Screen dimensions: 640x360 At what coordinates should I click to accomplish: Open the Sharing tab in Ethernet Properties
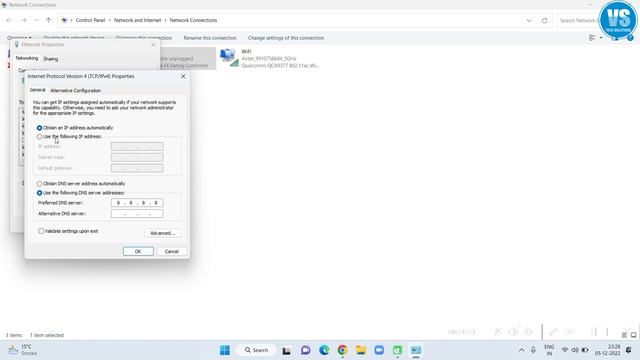(x=51, y=59)
